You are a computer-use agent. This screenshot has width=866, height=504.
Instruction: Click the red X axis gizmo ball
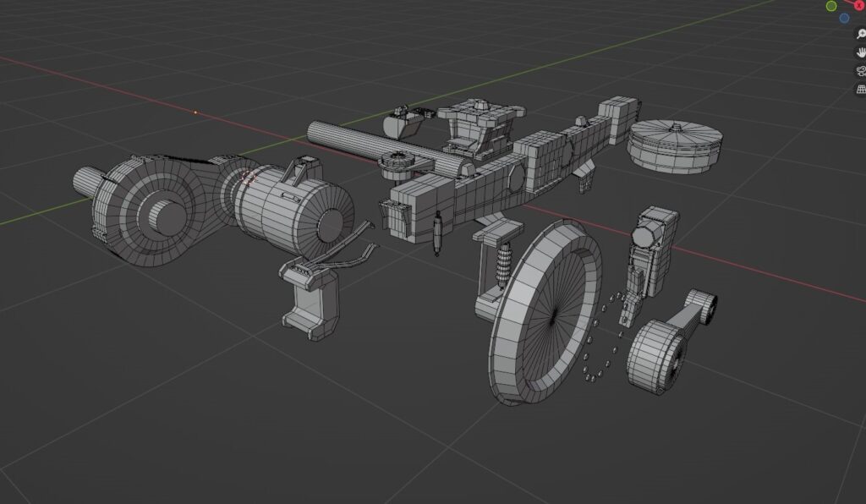pyautogui.click(x=859, y=5)
